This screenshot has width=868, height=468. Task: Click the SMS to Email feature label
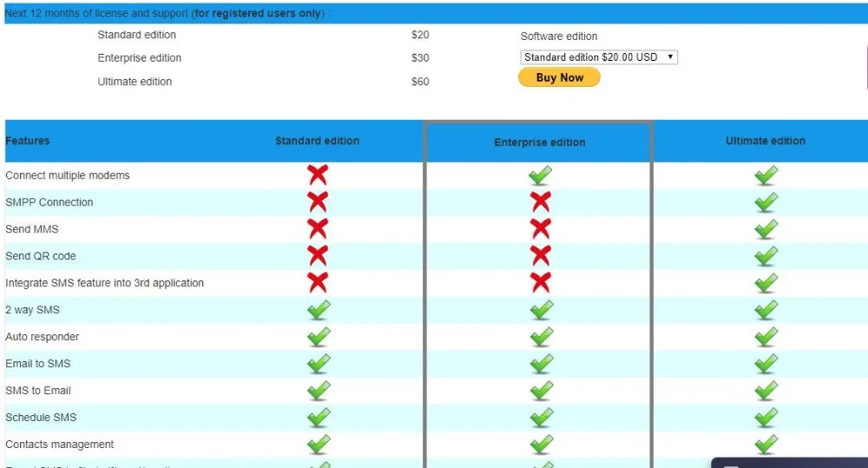[x=38, y=391]
